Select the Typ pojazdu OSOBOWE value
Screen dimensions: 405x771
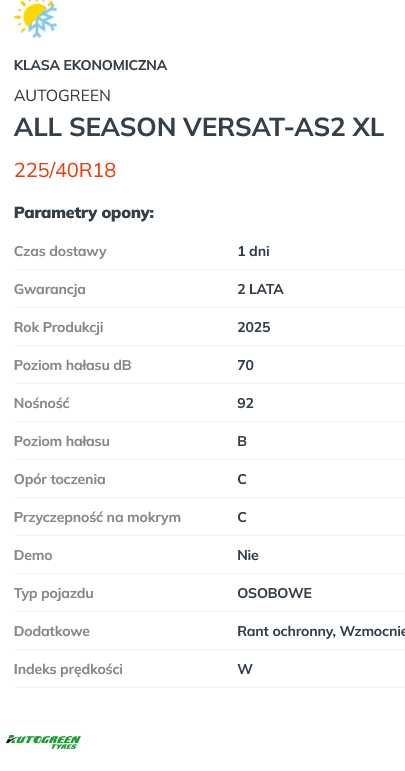point(274,593)
